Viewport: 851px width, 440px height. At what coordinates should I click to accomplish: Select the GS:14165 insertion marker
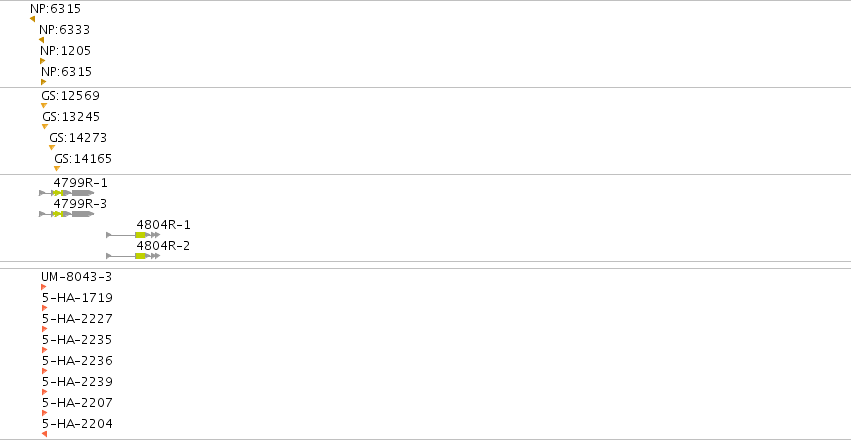[x=56, y=169]
